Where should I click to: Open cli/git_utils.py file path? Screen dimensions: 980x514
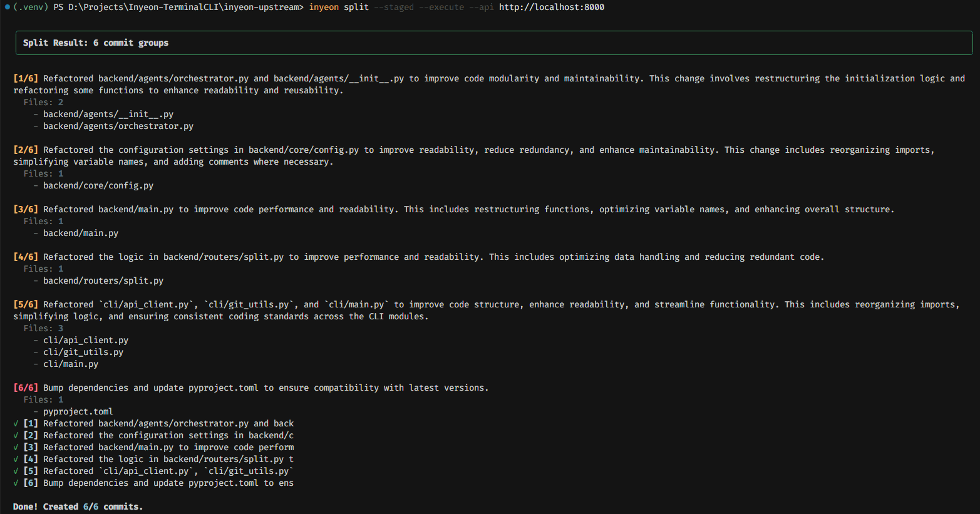tap(83, 352)
